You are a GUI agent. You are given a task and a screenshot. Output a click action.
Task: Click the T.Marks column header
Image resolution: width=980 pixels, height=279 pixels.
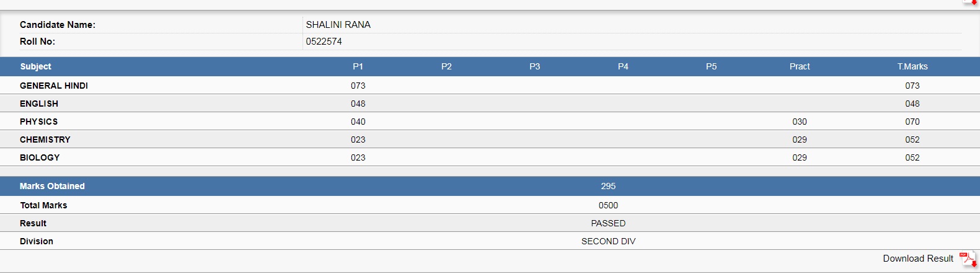[x=912, y=66]
